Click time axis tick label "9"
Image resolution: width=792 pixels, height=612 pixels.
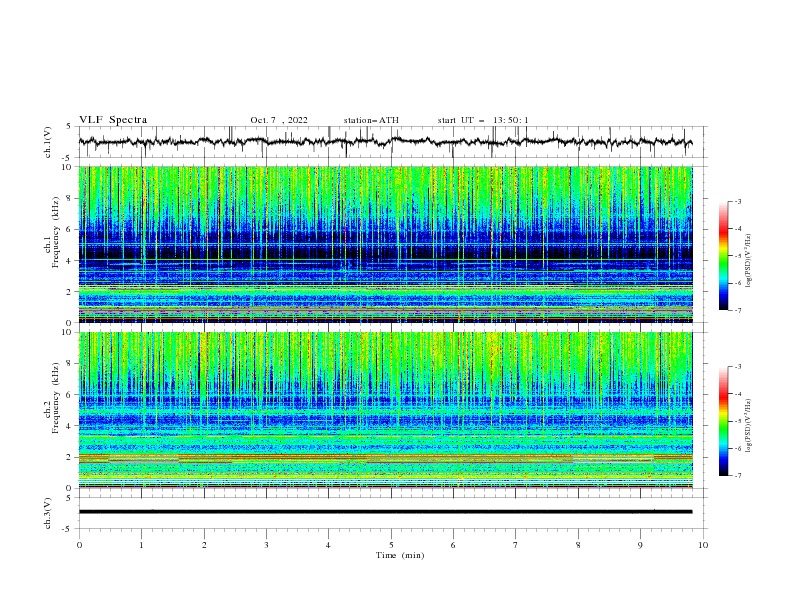pyautogui.click(x=640, y=545)
